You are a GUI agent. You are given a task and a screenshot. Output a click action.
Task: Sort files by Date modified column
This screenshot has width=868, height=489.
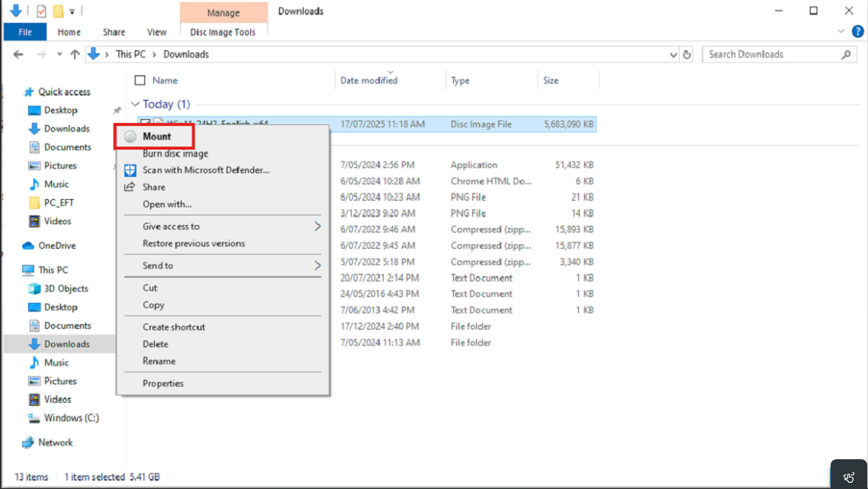click(x=368, y=80)
